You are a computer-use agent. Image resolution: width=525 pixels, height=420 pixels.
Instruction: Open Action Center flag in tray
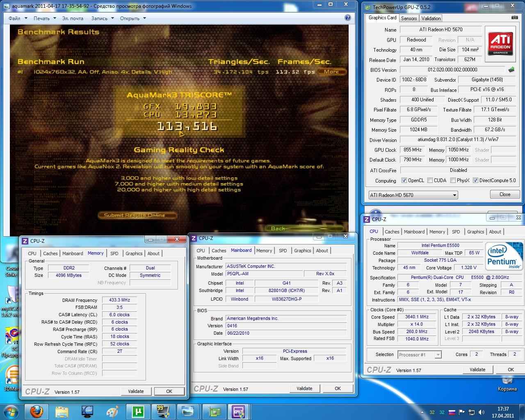click(x=462, y=412)
